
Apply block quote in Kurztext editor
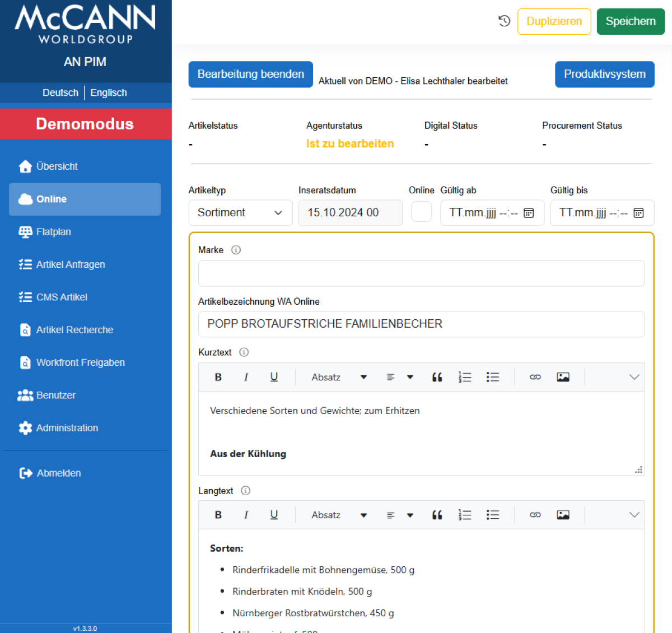pyautogui.click(x=437, y=377)
